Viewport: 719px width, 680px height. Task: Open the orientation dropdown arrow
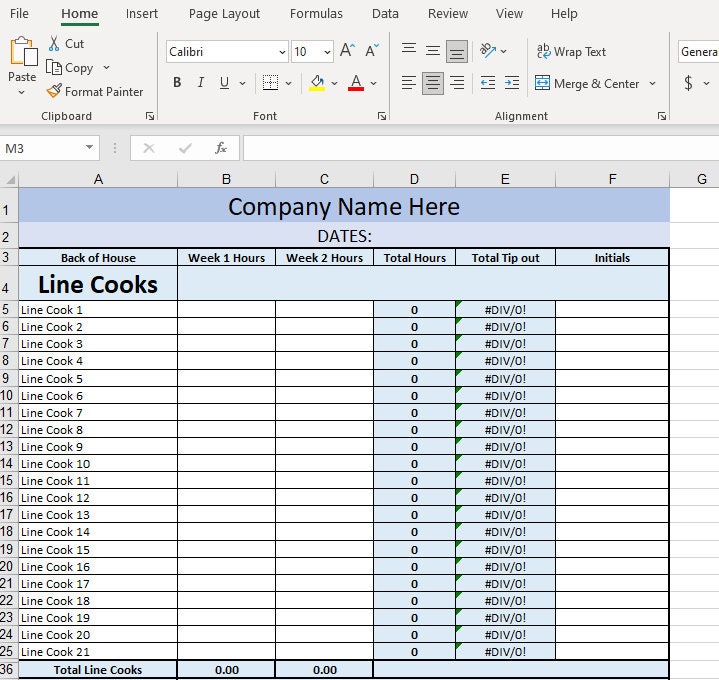click(503, 51)
